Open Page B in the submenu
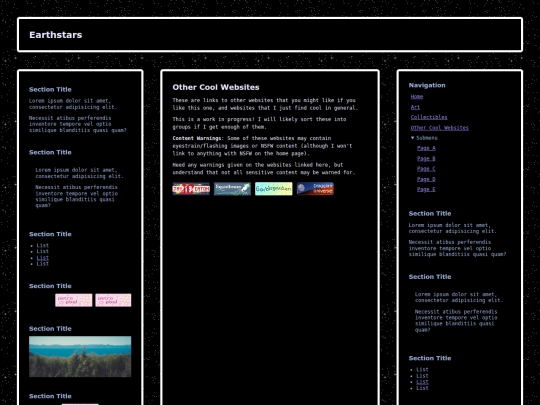Image resolution: width=540 pixels, height=405 pixels. [426, 158]
